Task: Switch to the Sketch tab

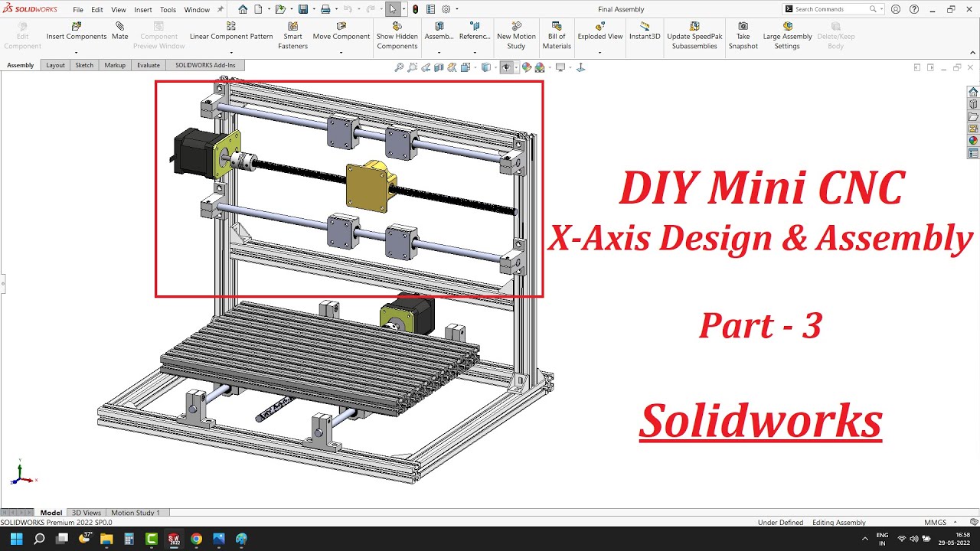Action: tap(84, 65)
